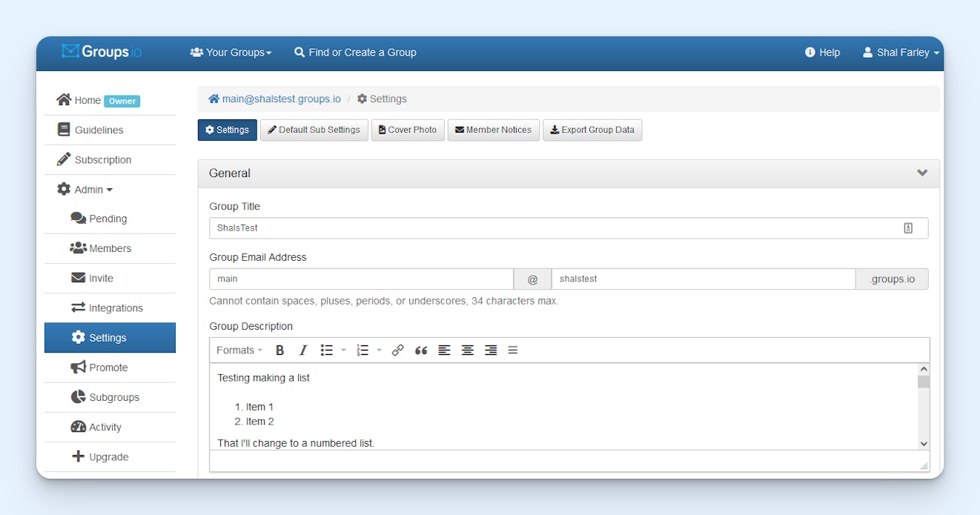Insert a link with the chain icon
980x515 pixels.
(398, 350)
